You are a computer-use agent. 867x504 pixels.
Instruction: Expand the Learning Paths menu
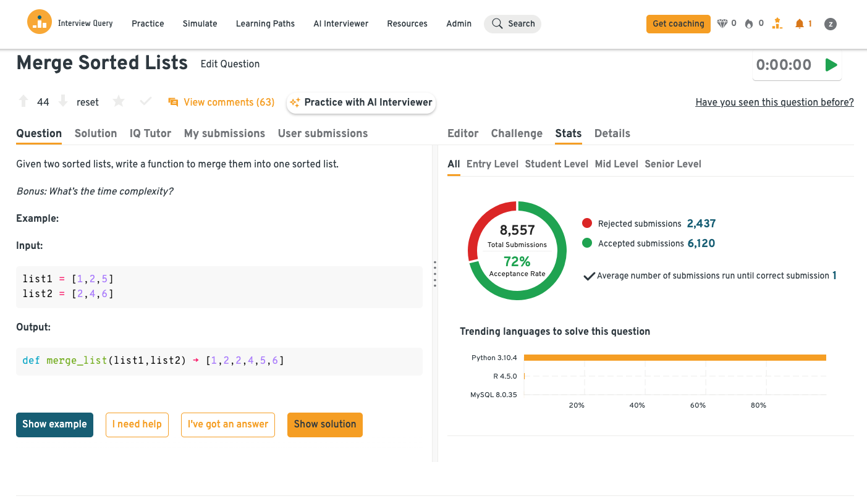coord(265,23)
